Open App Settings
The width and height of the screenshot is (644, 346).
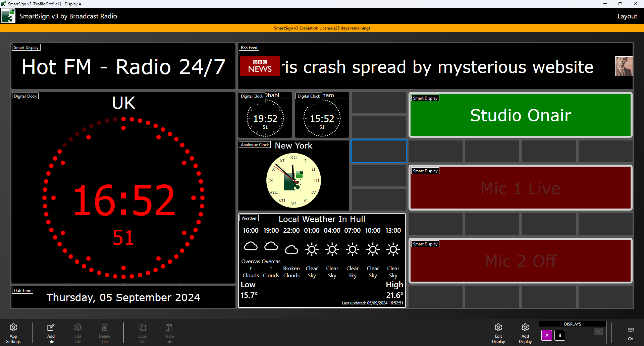13,333
